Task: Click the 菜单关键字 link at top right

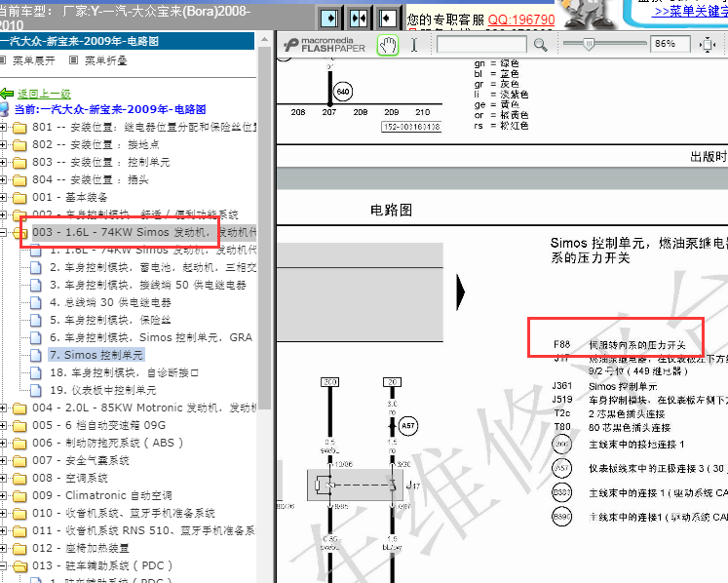Action: point(690,11)
